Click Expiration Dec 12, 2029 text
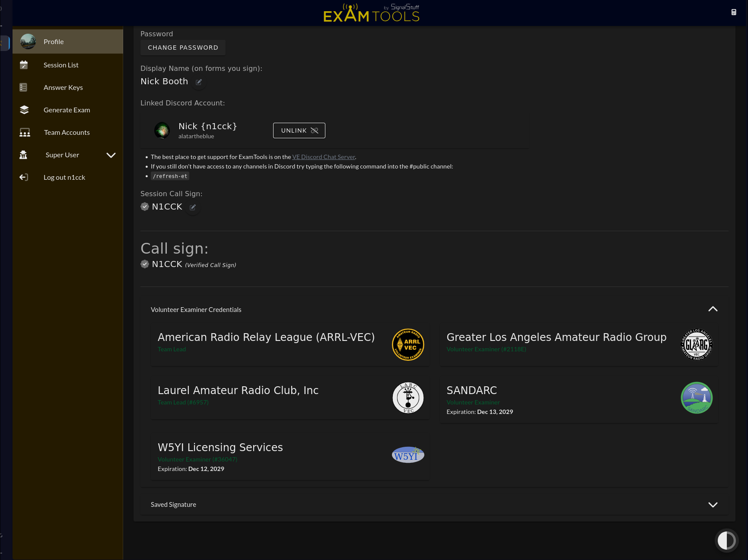This screenshot has width=748, height=560. 191,469
